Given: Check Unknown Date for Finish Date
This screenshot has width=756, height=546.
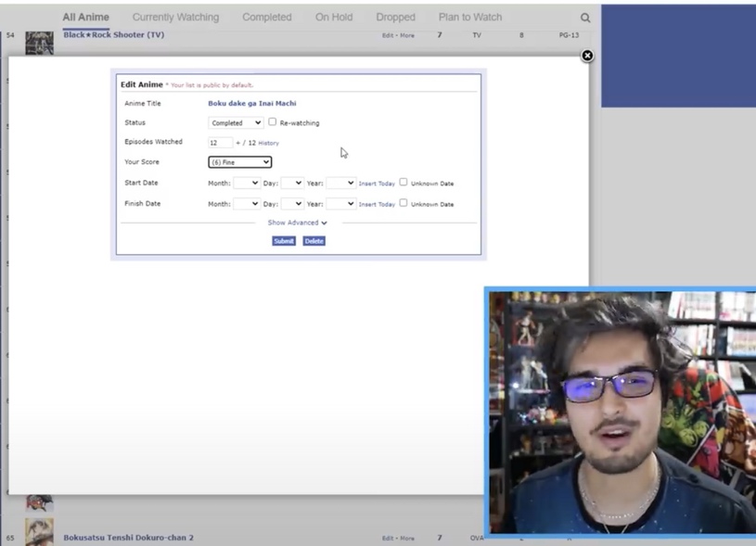Looking at the screenshot, I should pyautogui.click(x=404, y=203).
